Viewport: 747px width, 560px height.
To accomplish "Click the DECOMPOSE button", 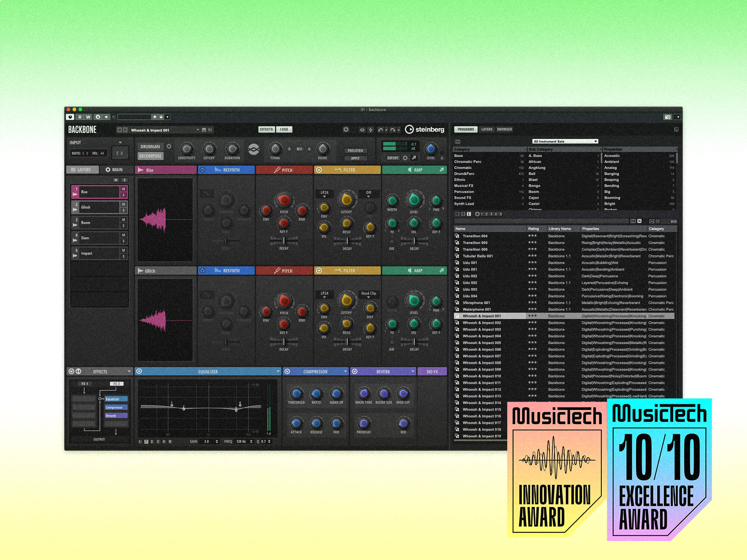I will pyautogui.click(x=150, y=156).
